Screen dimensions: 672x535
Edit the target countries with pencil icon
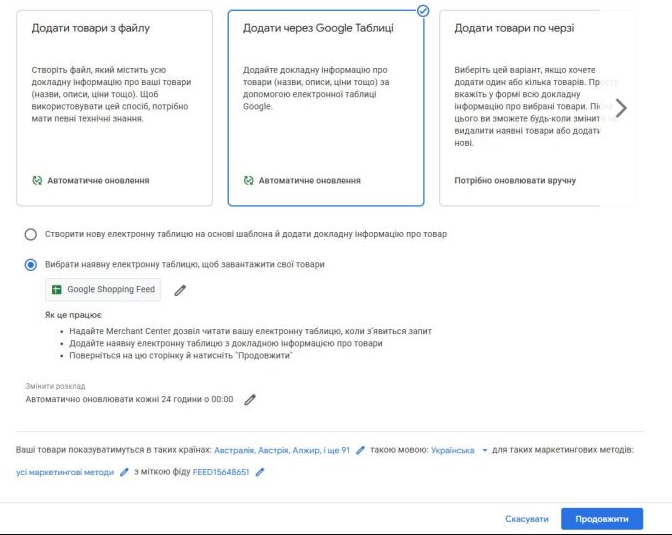pos(360,450)
